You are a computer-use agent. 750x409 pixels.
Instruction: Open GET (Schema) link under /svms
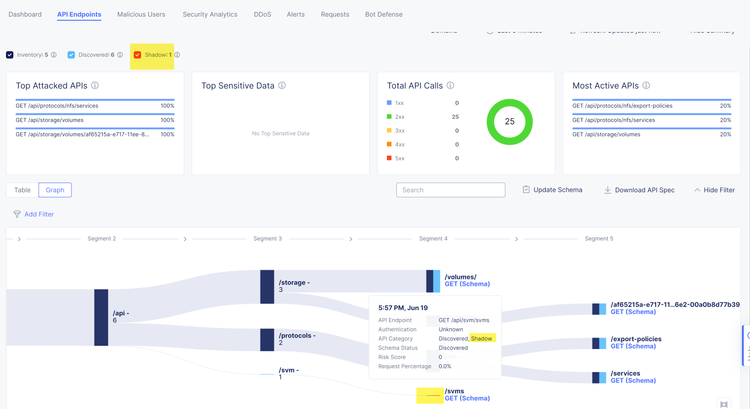point(467,398)
